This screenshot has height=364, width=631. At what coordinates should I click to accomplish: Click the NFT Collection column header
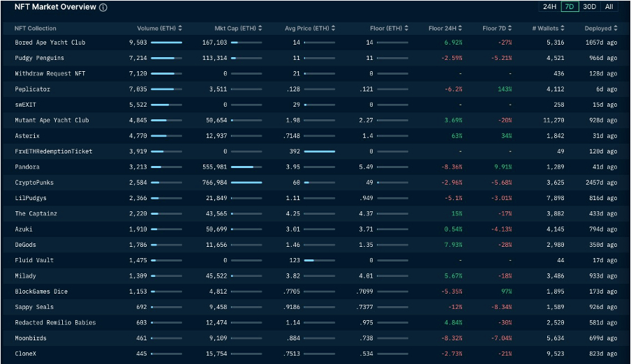[36, 29]
